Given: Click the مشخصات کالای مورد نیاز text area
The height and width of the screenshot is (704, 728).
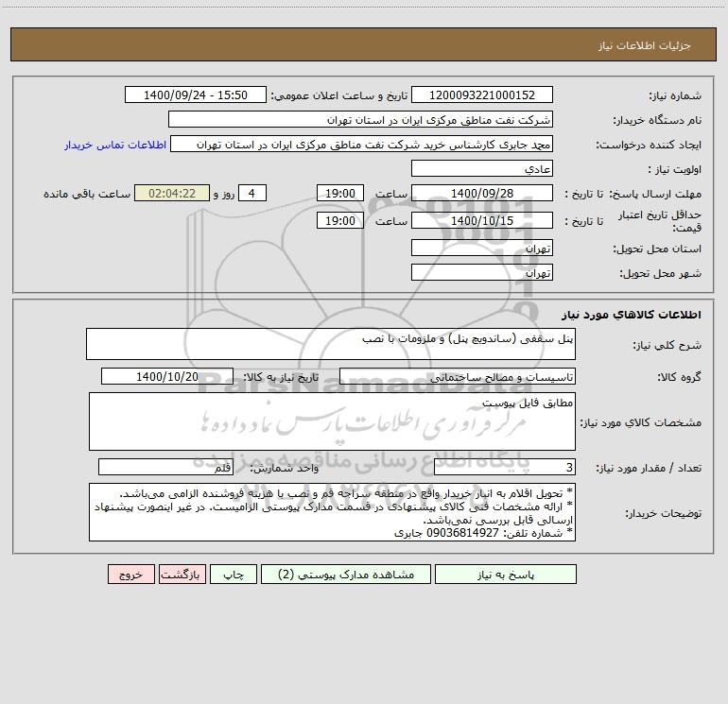Looking at the screenshot, I should [332, 421].
